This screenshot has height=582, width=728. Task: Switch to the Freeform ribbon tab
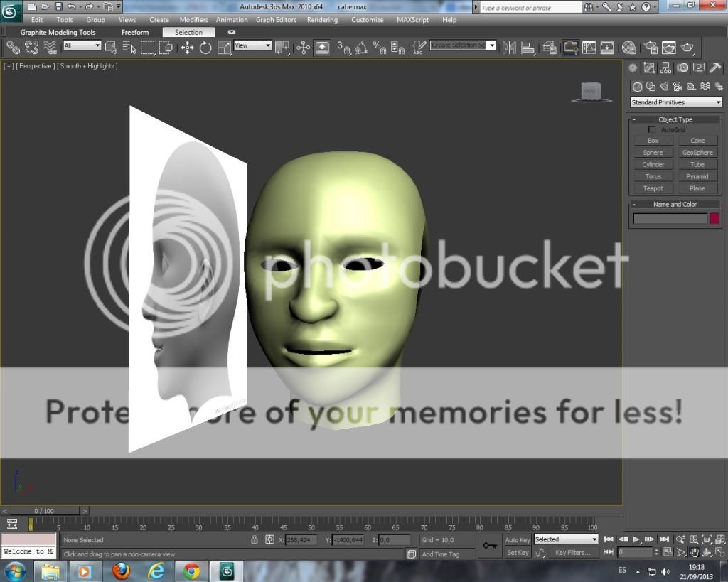pyautogui.click(x=135, y=32)
